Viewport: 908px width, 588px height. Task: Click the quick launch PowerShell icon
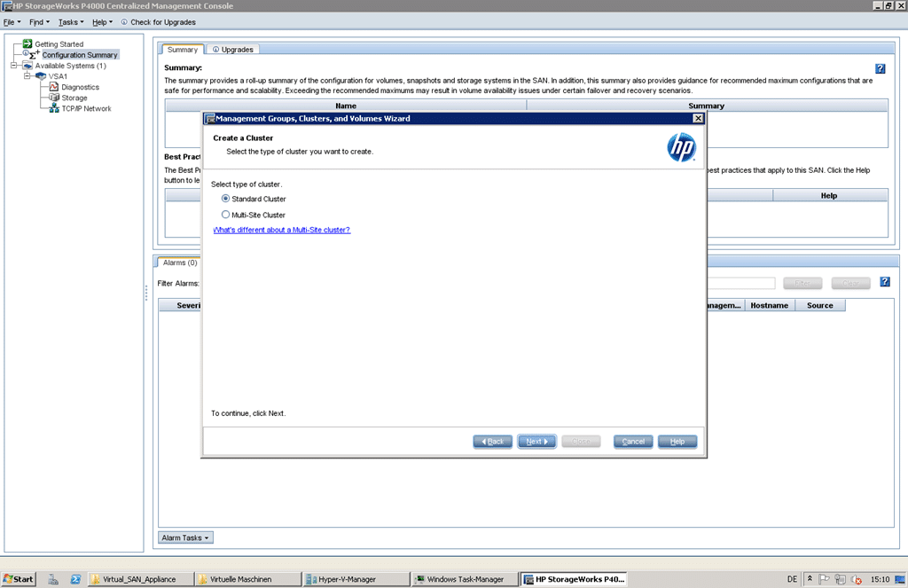point(75,579)
